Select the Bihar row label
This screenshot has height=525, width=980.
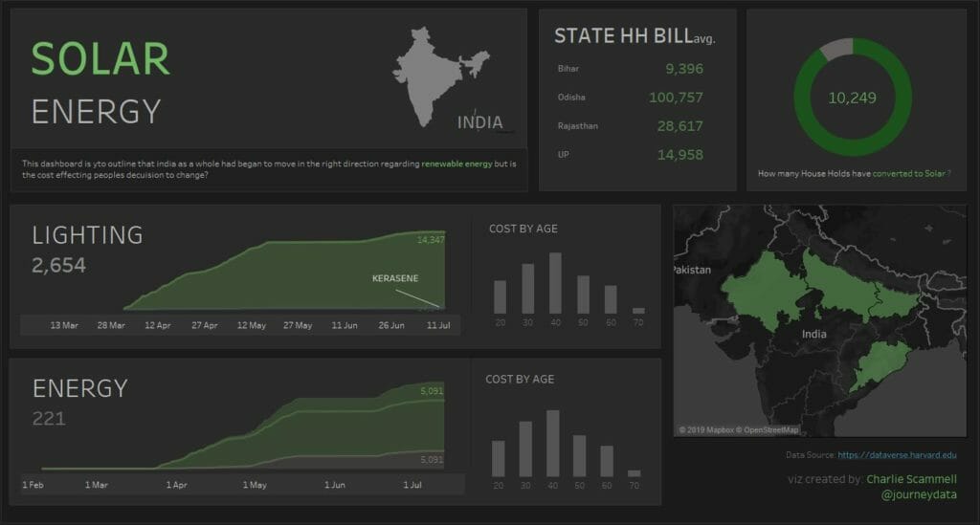(568, 69)
